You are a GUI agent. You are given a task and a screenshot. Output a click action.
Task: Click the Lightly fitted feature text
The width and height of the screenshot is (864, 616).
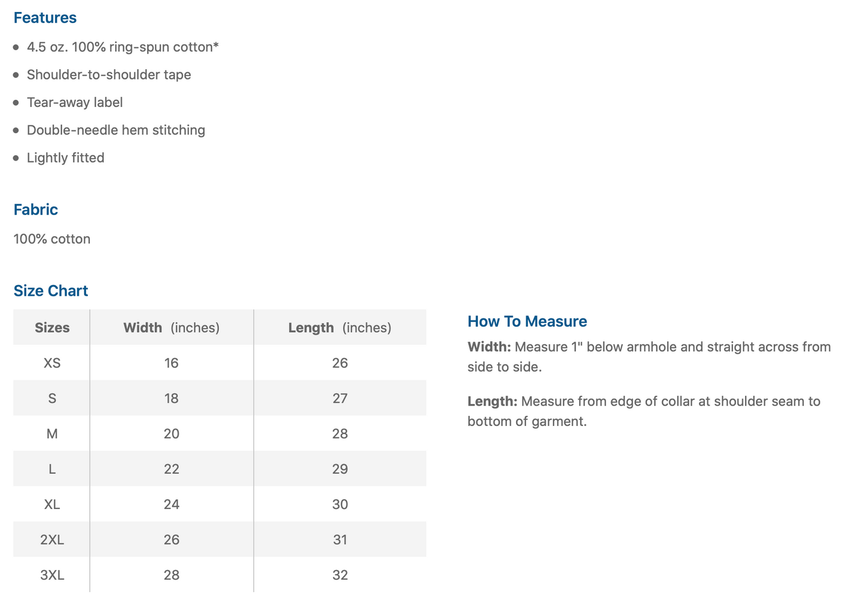coord(66,158)
